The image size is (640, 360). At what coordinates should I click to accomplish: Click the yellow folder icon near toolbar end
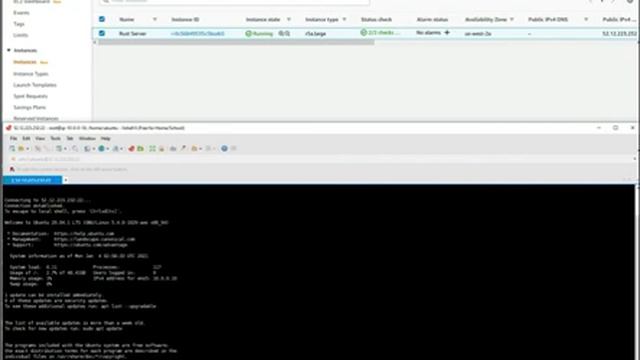coord(194,149)
